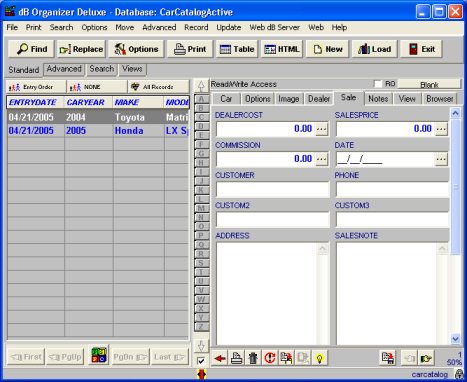467x382 pixels.
Task: Open the DEALERCOST field ellipsis button
Action: [322, 129]
